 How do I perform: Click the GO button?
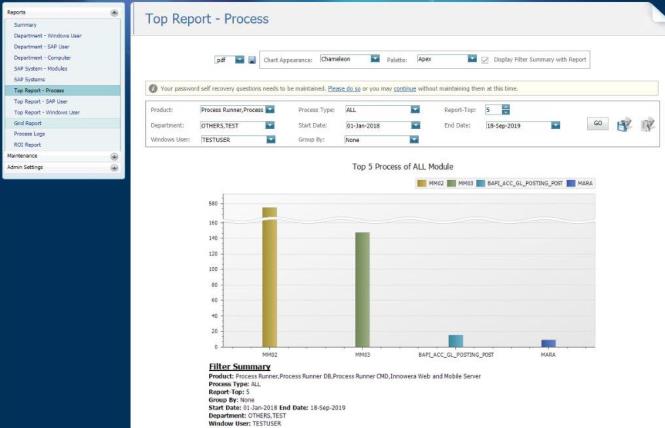(598, 123)
